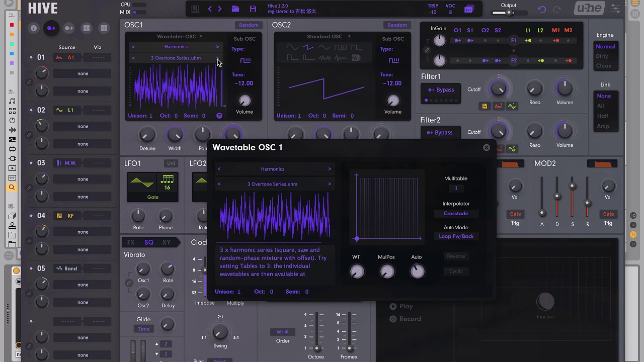Adjust the MOD2 Decay slider
644x362 pixels.
pos(557,197)
